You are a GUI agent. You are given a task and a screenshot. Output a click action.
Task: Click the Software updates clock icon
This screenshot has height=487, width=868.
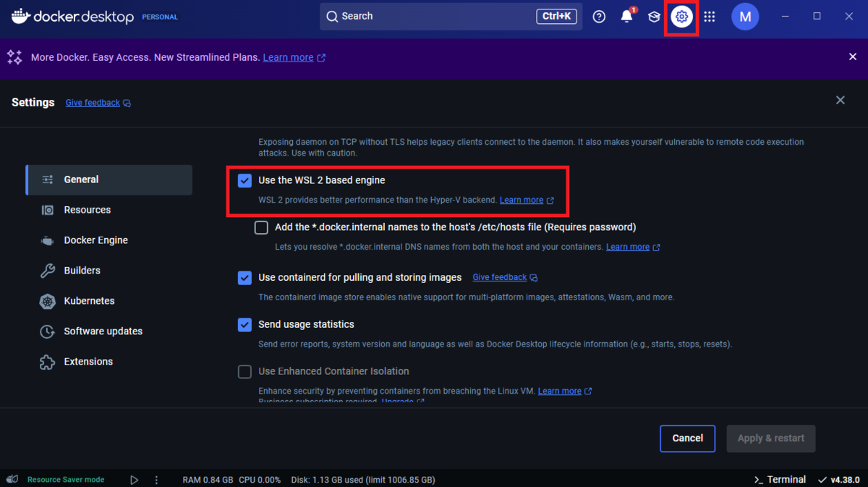tap(48, 331)
